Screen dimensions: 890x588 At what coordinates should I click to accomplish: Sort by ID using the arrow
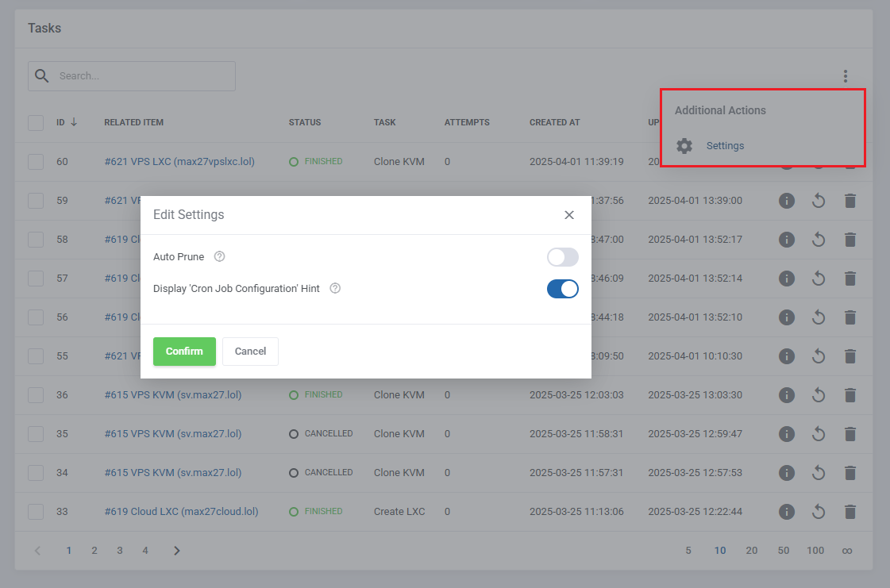[x=74, y=122]
